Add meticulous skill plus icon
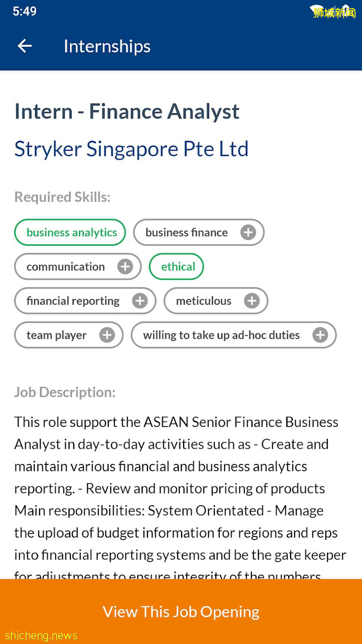The width and height of the screenshot is (362, 644). tap(252, 301)
